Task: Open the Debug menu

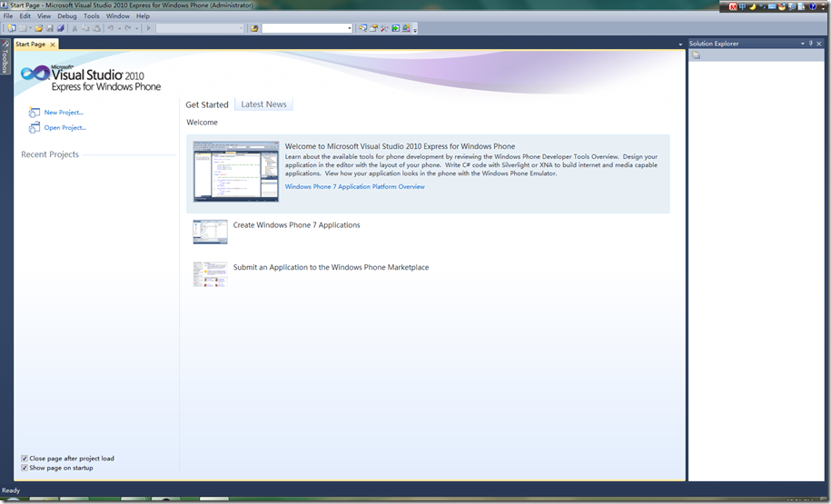Action: pos(67,16)
